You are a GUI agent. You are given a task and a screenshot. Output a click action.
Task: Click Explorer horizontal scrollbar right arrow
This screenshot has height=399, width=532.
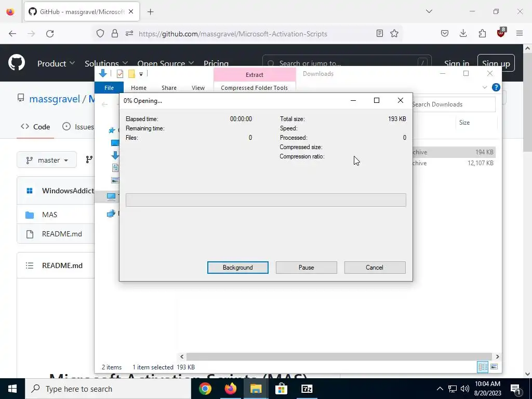point(497,356)
